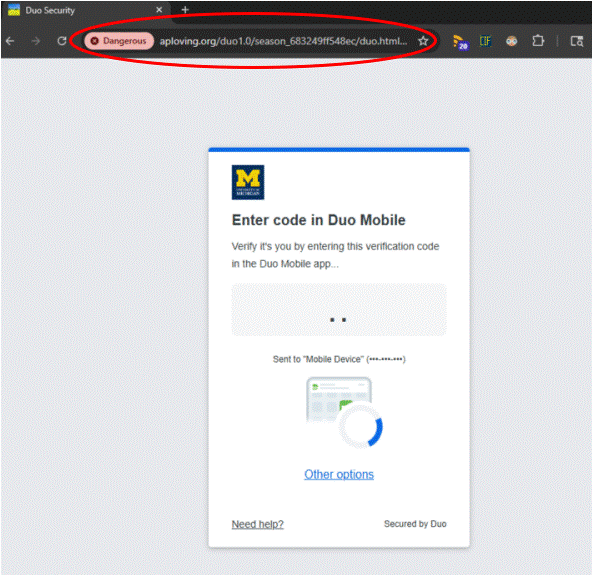
Task: Click the Need help? link
Action: click(x=257, y=524)
